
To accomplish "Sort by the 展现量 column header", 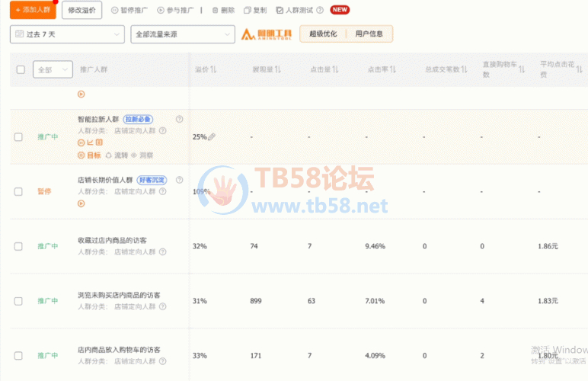I will (x=267, y=69).
